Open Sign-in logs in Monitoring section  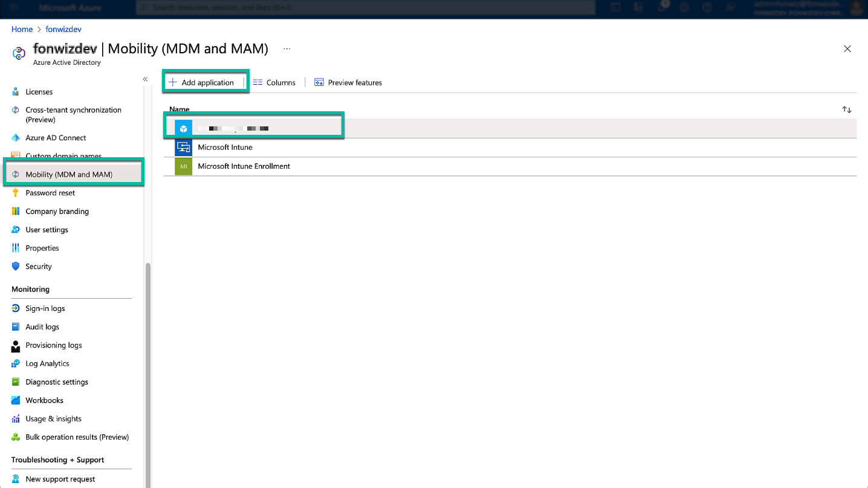(45, 308)
